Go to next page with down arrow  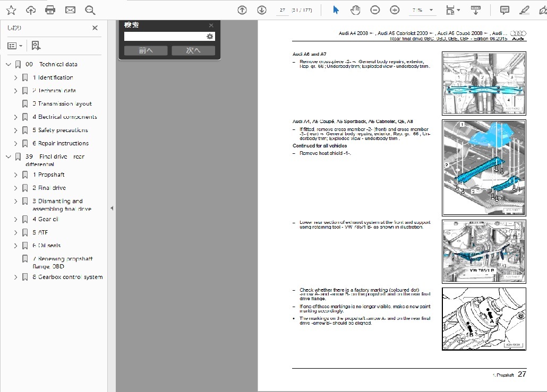pos(262,10)
